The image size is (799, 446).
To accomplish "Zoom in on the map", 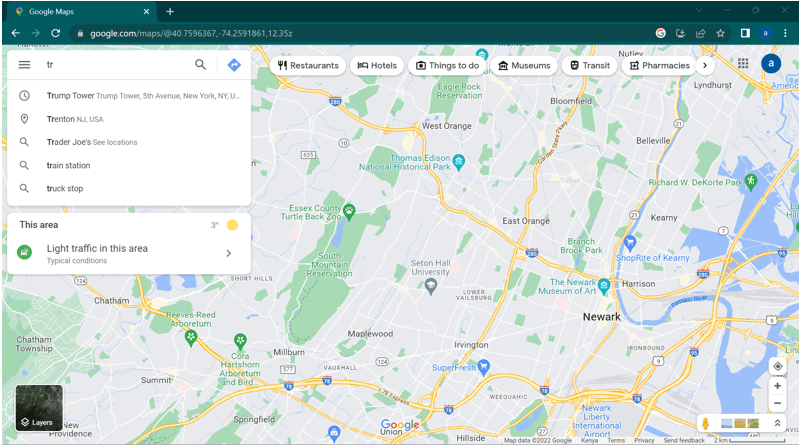I will pos(777,386).
